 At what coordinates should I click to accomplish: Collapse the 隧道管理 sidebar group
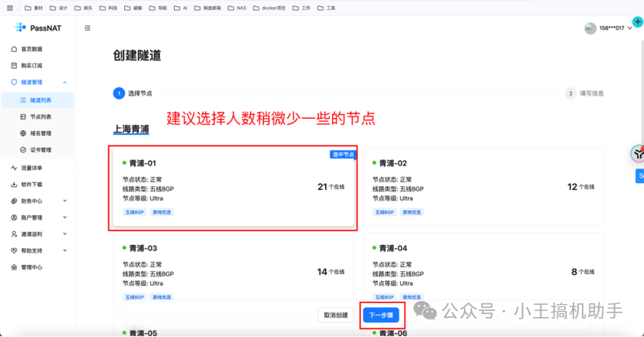[65, 82]
